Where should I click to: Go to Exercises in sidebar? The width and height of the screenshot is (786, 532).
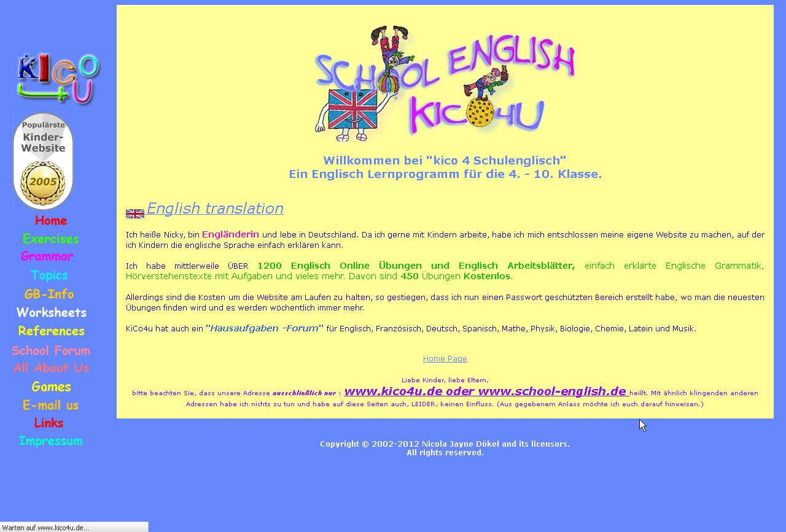(x=50, y=239)
